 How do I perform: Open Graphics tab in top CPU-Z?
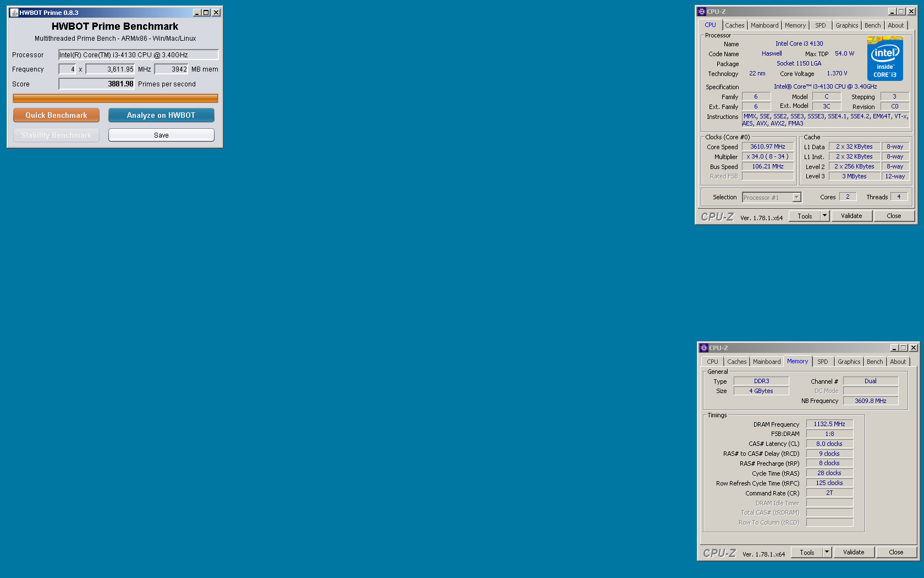[847, 25]
